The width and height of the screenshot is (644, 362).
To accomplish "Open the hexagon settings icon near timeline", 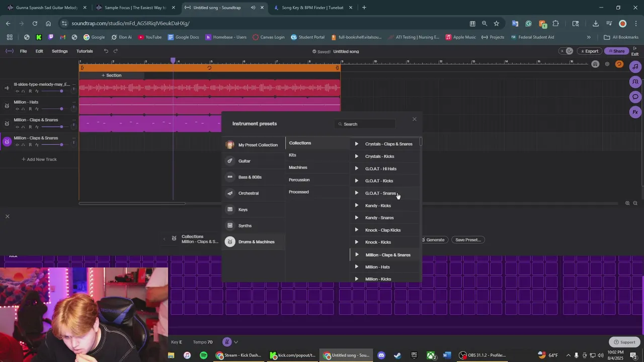I will (x=607, y=64).
